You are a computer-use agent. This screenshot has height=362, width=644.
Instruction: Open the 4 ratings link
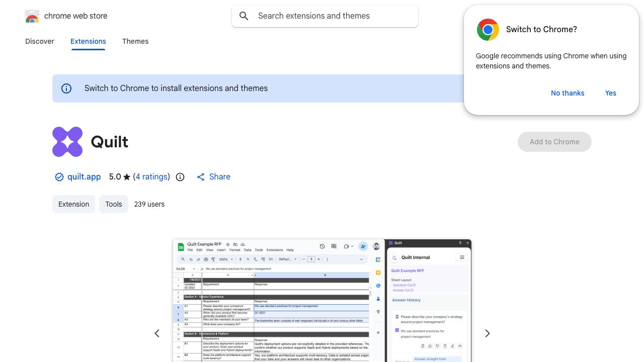[x=151, y=177]
